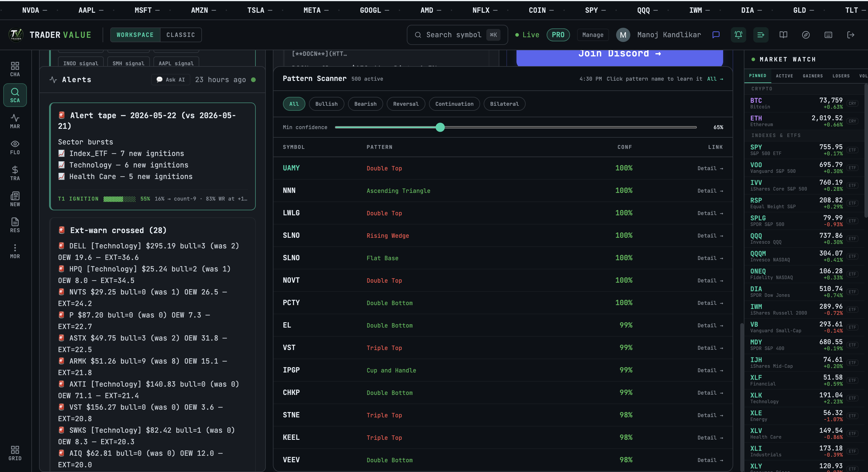Filter patterns by Bearish
Image resolution: width=868 pixels, height=472 pixels.
(365, 104)
